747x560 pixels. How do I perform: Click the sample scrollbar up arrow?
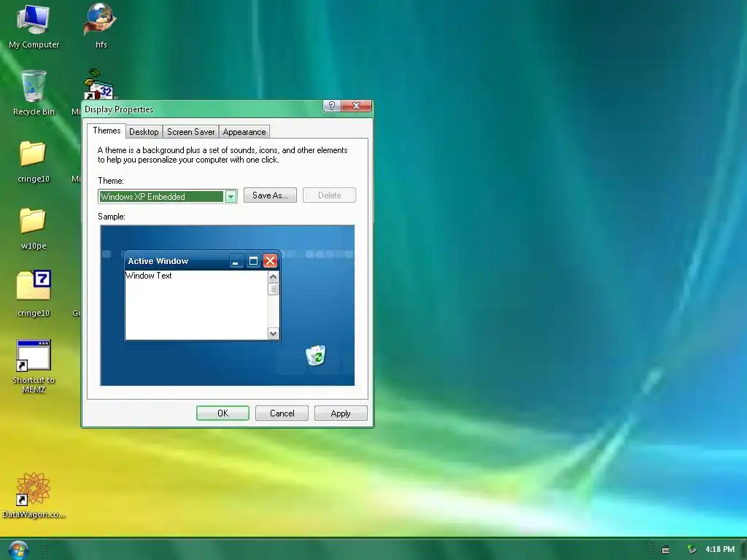tap(273, 277)
